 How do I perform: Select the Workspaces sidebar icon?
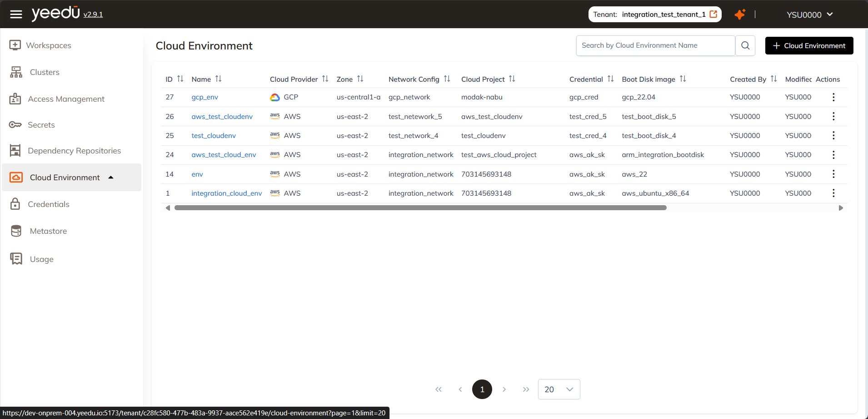(x=15, y=45)
